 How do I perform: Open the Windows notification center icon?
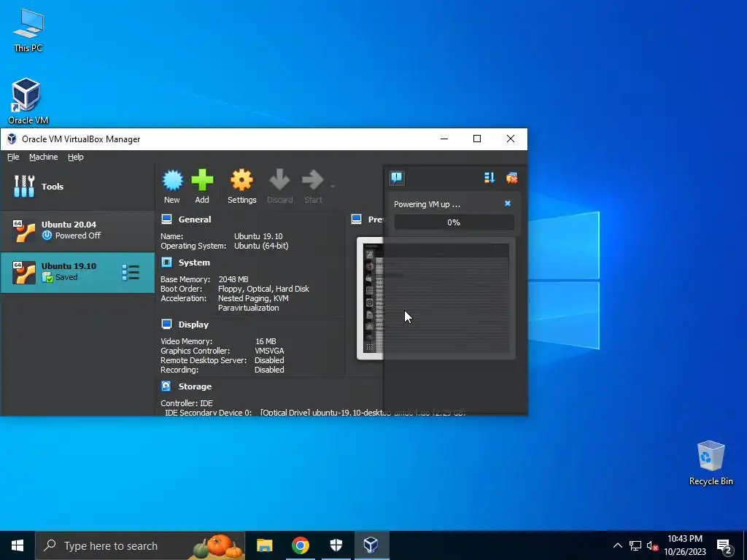coord(724,545)
